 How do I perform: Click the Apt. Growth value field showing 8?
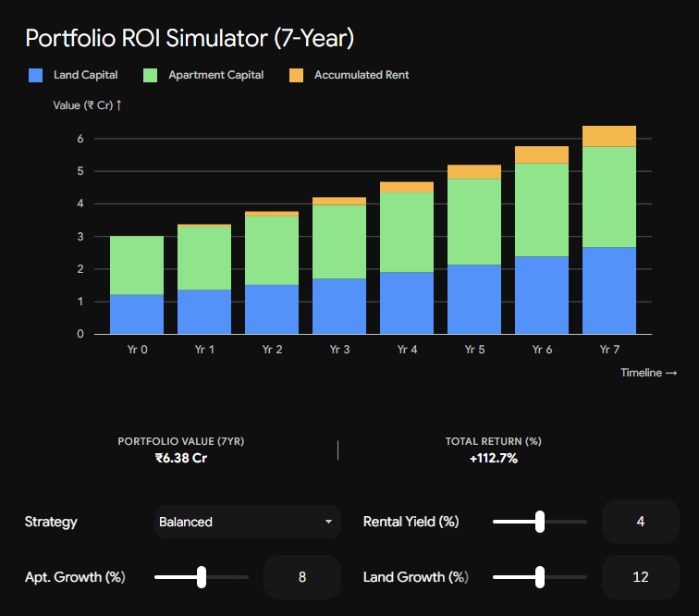click(x=301, y=577)
